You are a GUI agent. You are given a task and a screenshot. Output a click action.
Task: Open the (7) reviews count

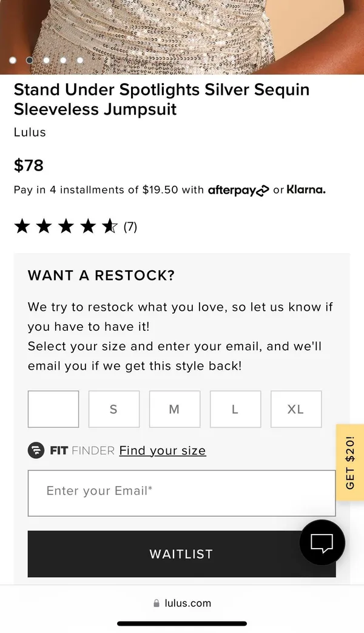(130, 227)
